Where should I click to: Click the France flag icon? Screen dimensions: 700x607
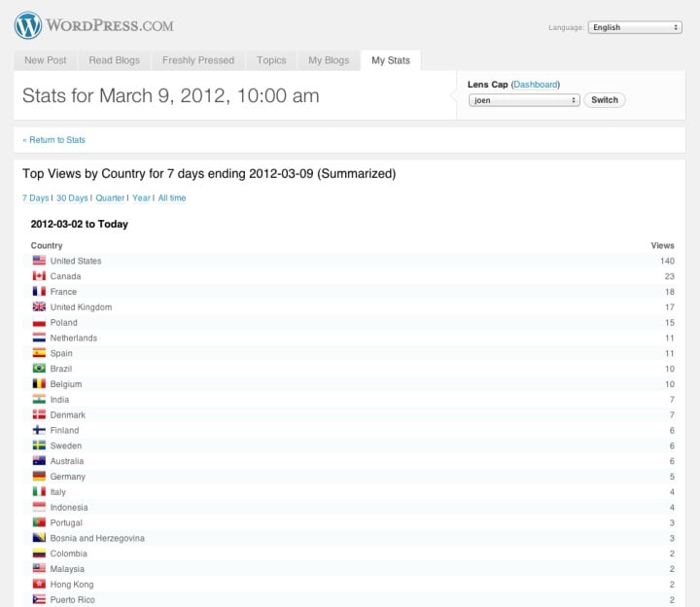point(39,291)
